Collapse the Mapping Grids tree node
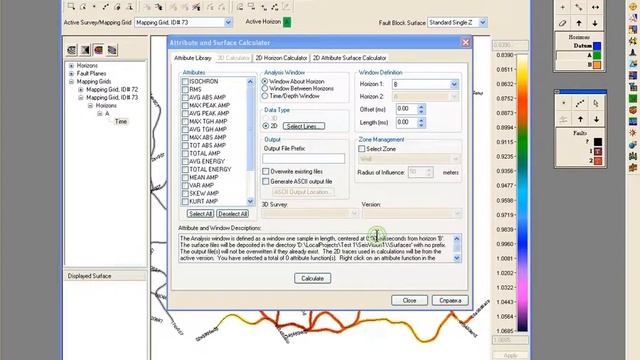This screenshot has width=640, height=360. [71, 82]
